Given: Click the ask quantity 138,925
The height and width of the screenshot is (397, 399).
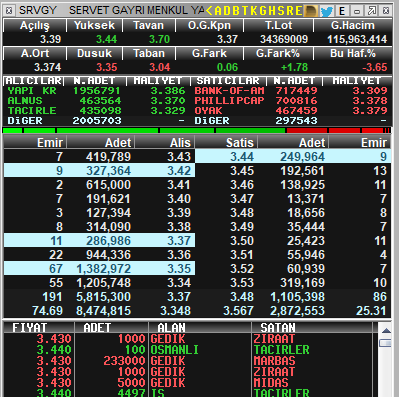Looking at the screenshot, I should pyautogui.click(x=302, y=185).
